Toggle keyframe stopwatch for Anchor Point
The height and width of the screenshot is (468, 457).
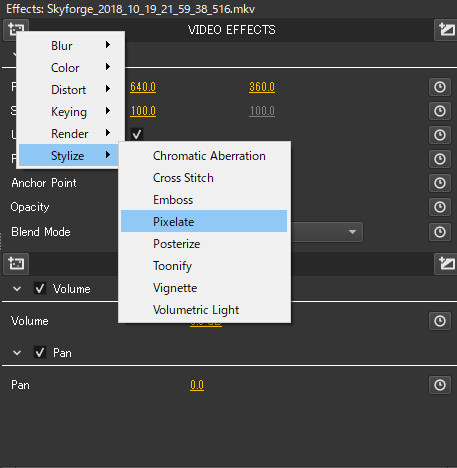[x=440, y=183]
